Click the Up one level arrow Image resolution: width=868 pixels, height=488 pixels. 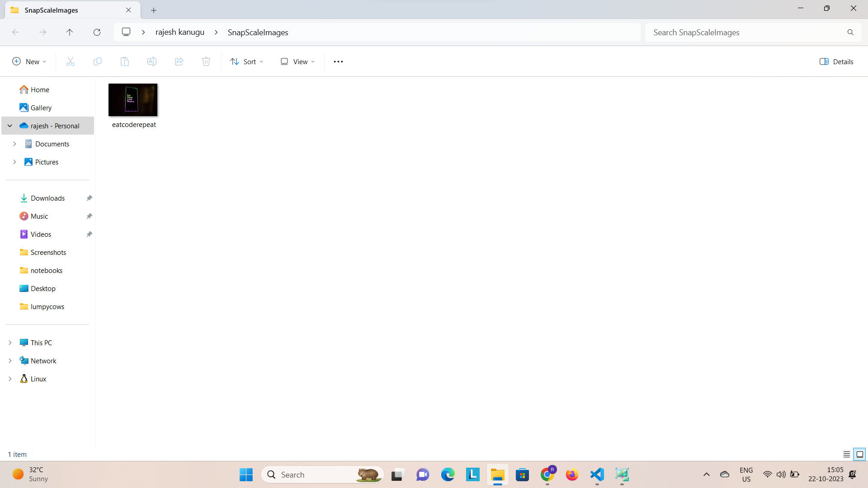(x=70, y=32)
